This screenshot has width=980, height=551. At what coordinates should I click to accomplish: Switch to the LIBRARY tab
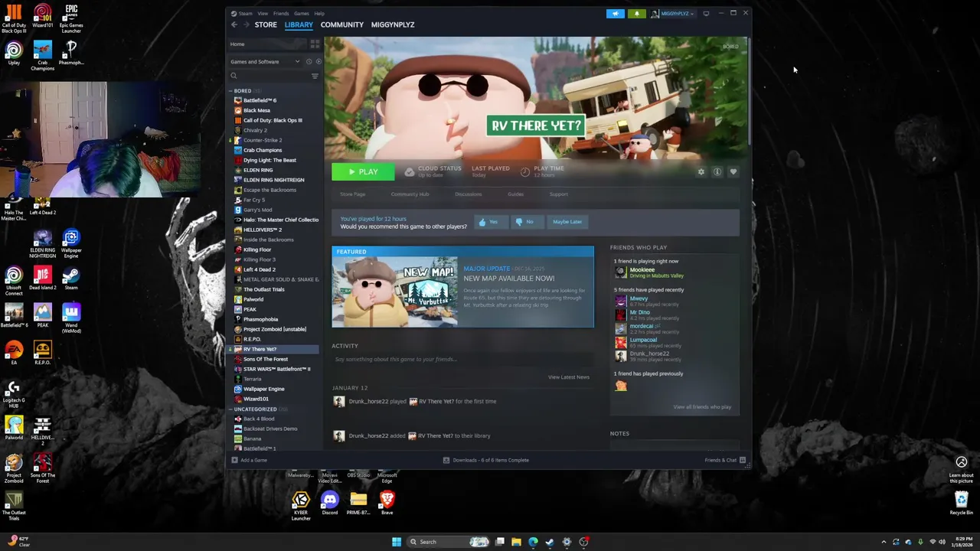point(299,24)
